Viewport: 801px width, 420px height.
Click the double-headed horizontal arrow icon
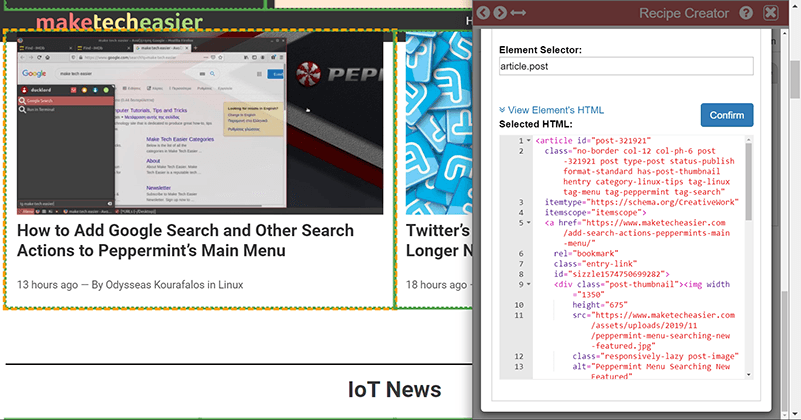(x=518, y=13)
